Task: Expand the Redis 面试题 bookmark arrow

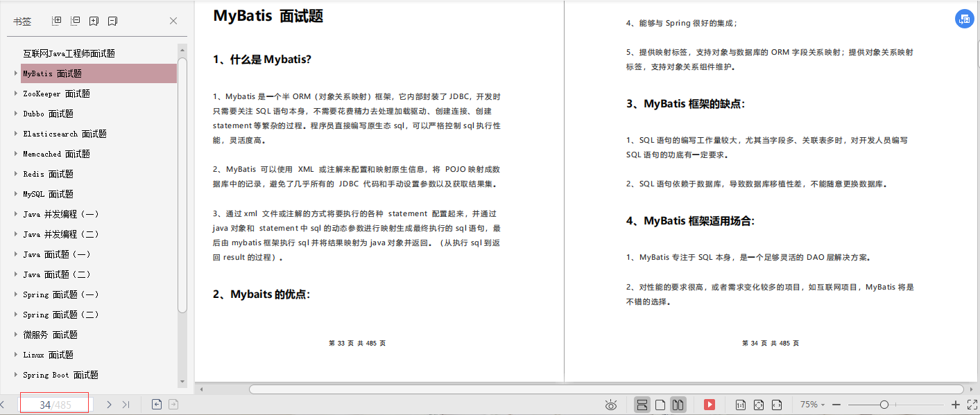Action: click(16, 174)
